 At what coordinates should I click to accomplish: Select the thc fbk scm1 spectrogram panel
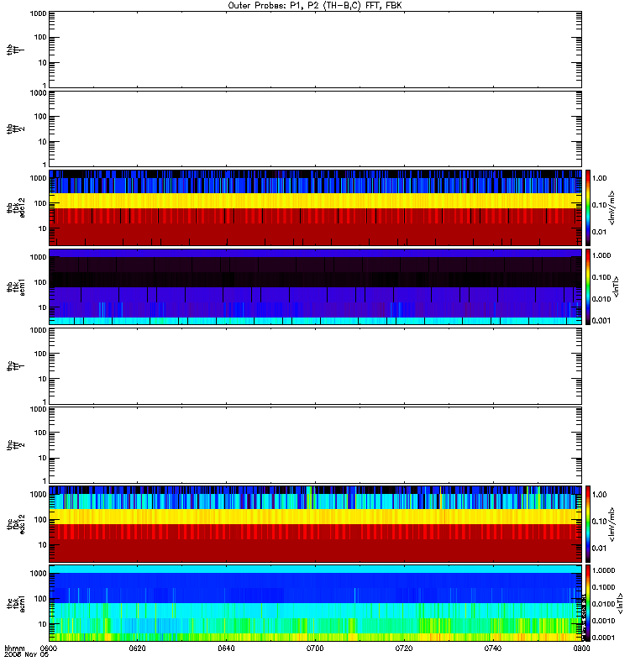tap(316, 603)
